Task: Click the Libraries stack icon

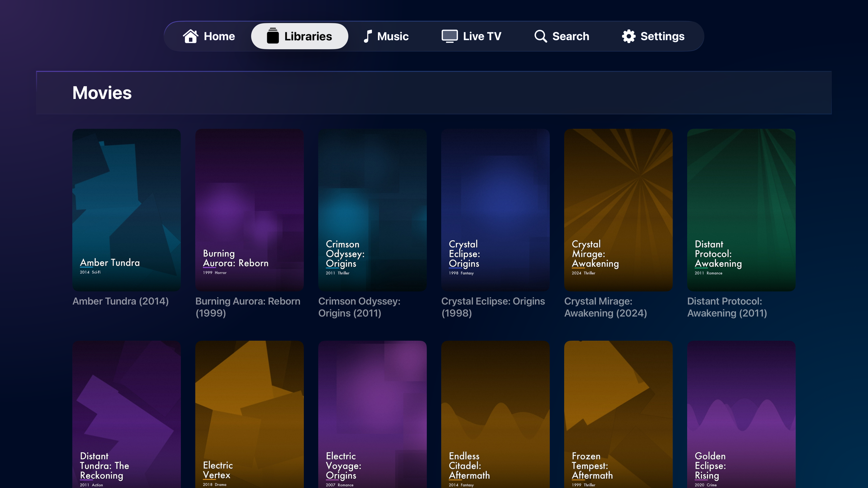Action: (x=273, y=36)
